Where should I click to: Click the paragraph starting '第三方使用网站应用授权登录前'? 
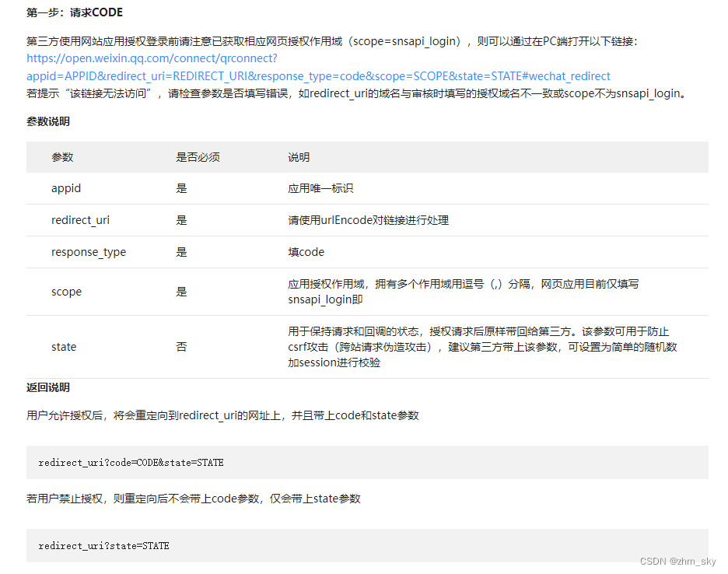tap(332, 41)
